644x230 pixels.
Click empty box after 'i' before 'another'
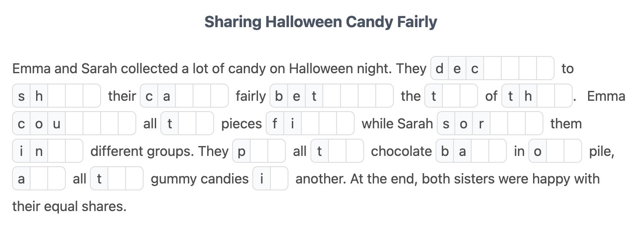(x=279, y=179)
